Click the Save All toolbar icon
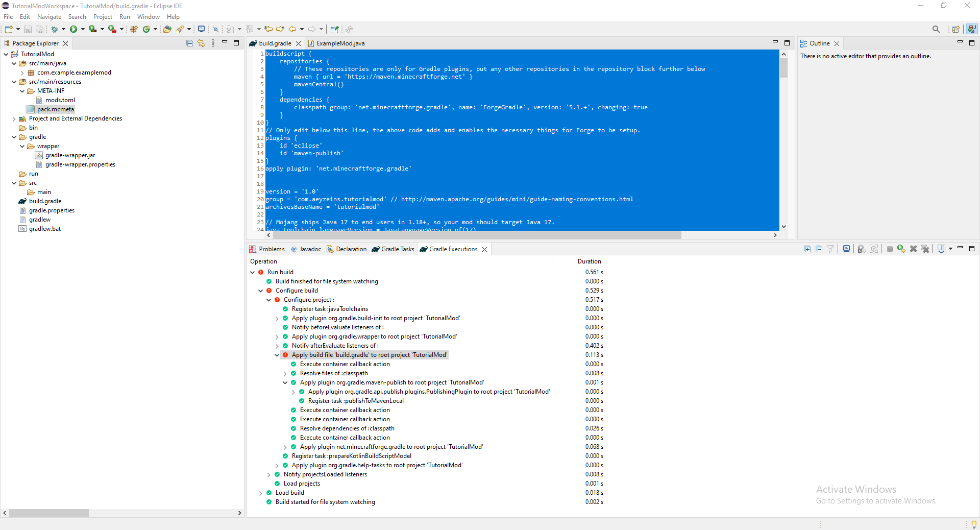The image size is (980, 530). pyautogui.click(x=39, y=29)
